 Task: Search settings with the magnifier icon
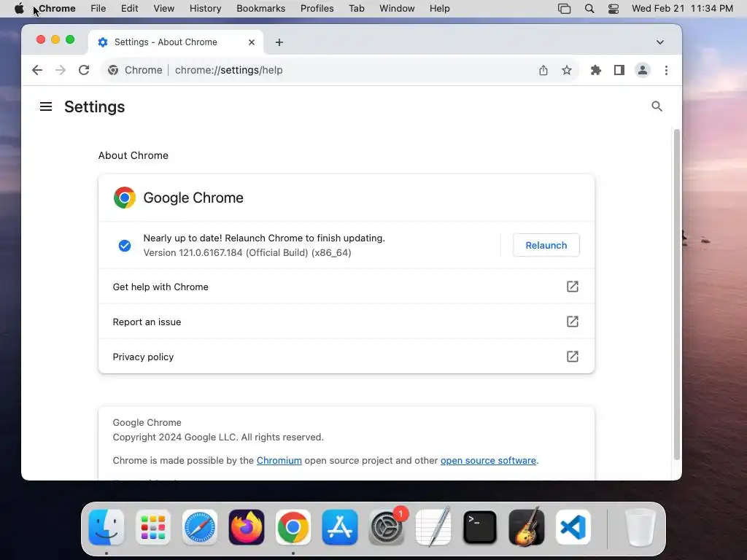[657, 106]
